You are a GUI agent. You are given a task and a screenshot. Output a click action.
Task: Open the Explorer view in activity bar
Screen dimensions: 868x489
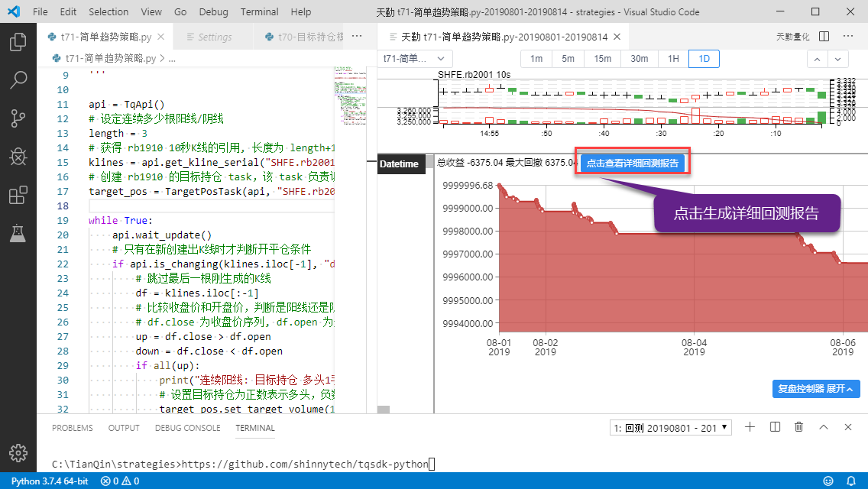[x=18, y=42]
